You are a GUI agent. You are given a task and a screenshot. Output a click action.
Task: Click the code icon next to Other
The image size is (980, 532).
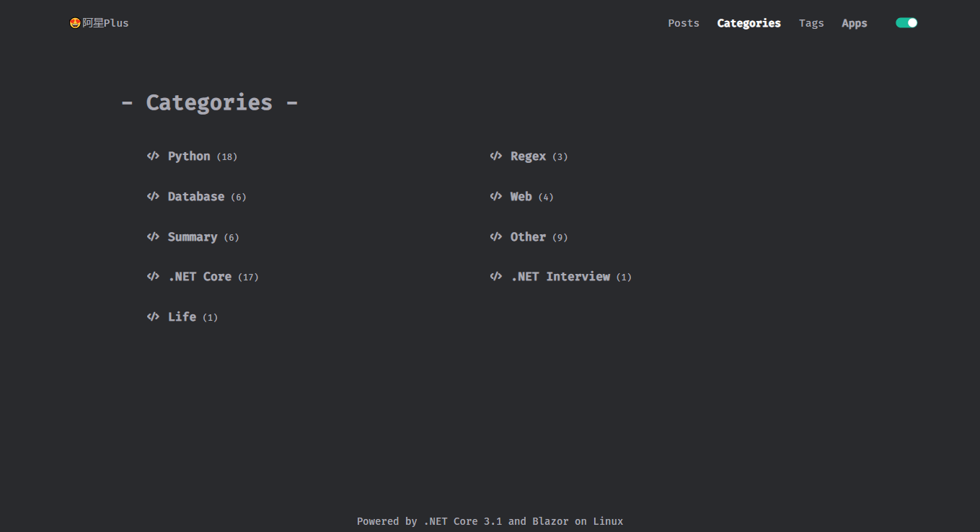coord(495,236)
